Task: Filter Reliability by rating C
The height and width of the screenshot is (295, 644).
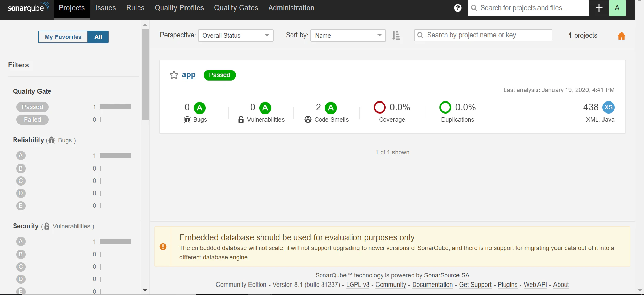Action: point(21,181)
